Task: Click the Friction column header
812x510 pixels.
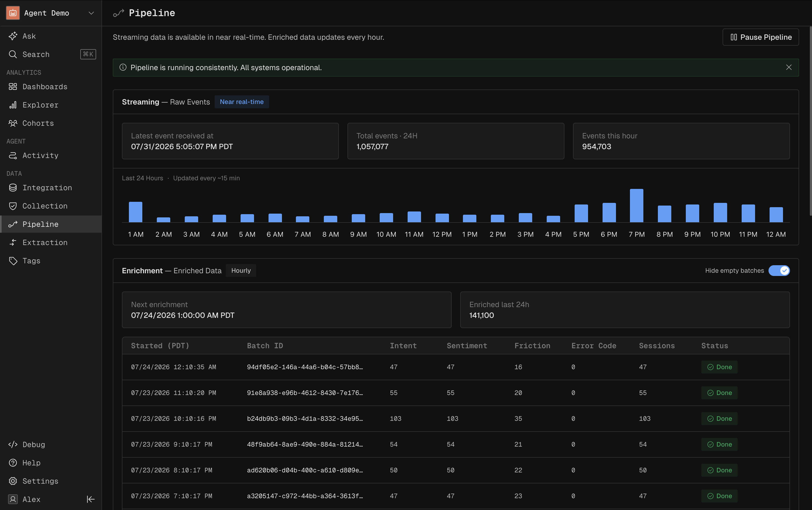Action: [532, 346]
